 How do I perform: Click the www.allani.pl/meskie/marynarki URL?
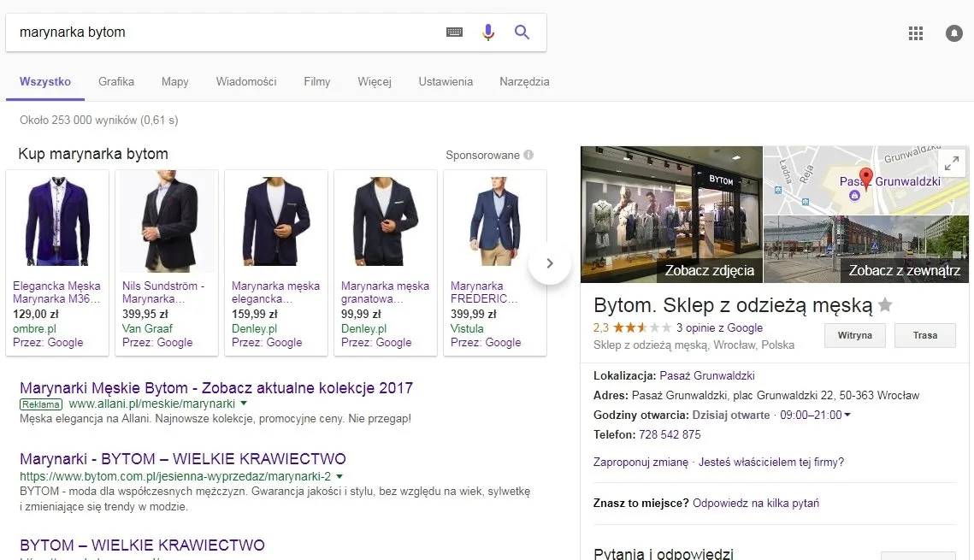tap(151, 404)
